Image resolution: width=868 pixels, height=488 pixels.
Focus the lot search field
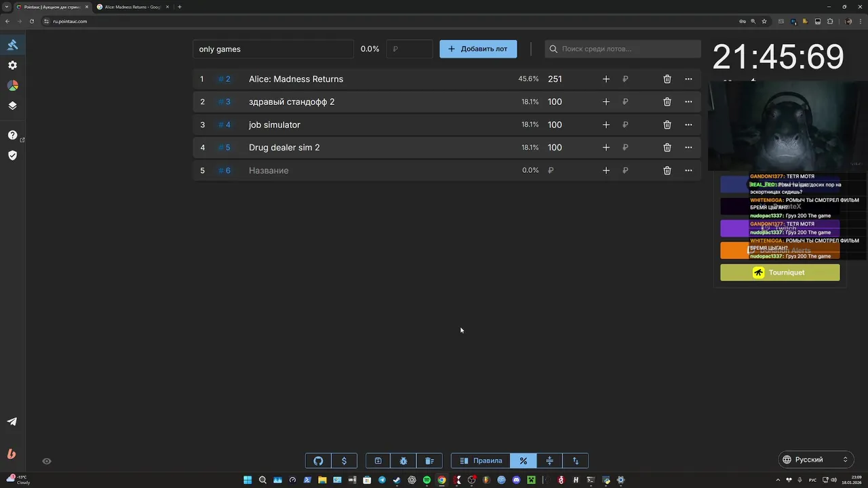pos(623,49)
